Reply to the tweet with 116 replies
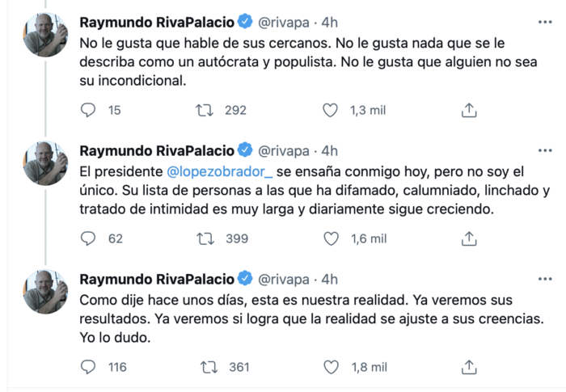This screenshot has height=392, width=566. 89,367
